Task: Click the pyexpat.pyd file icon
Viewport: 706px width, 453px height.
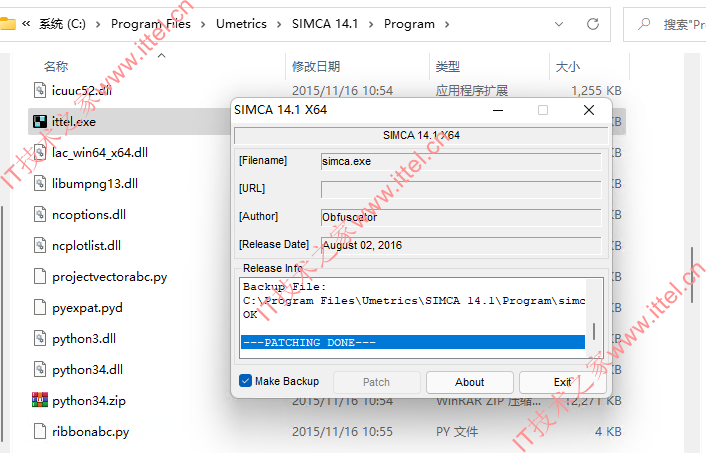Action: tap(40, 307)
